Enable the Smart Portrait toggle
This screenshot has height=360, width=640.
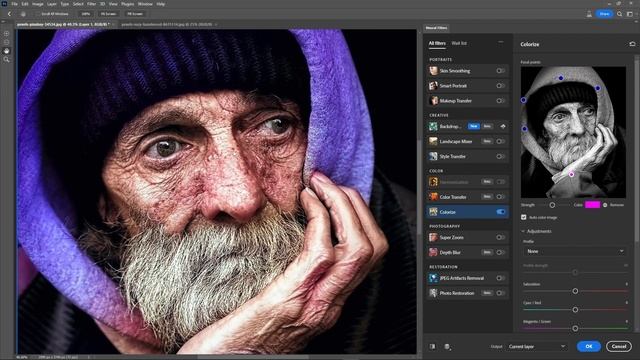point(500,86)
